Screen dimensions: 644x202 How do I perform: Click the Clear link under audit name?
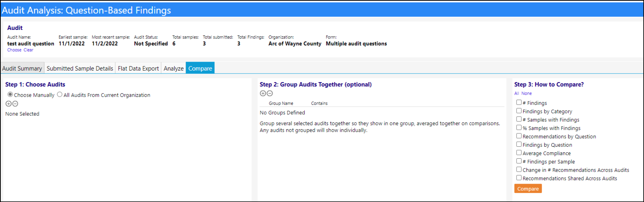click(28, 50)
